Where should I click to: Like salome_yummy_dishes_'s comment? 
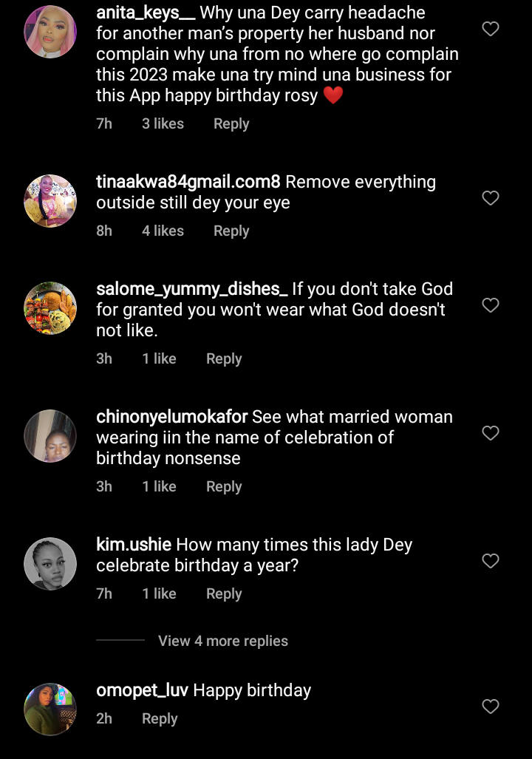pyautogui.click(x=490, y=305)
